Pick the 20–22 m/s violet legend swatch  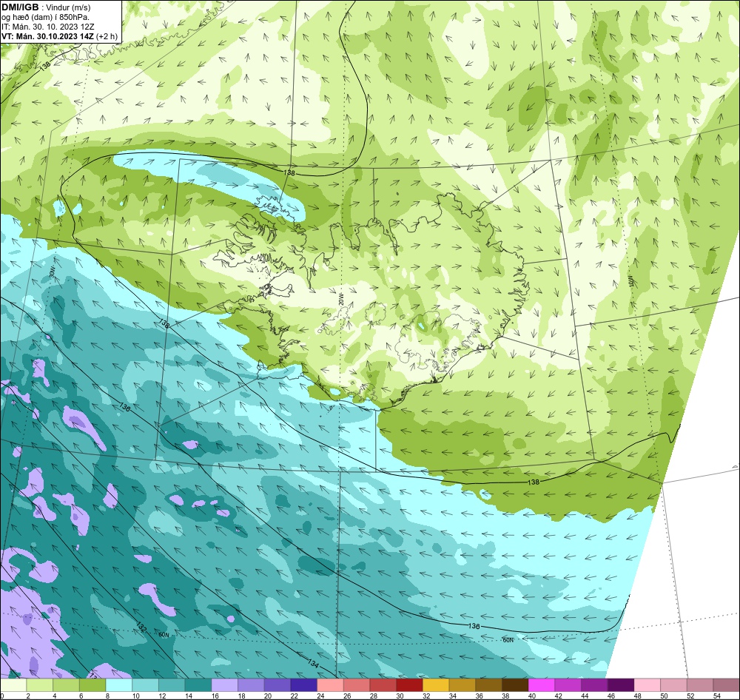(277, 685)
